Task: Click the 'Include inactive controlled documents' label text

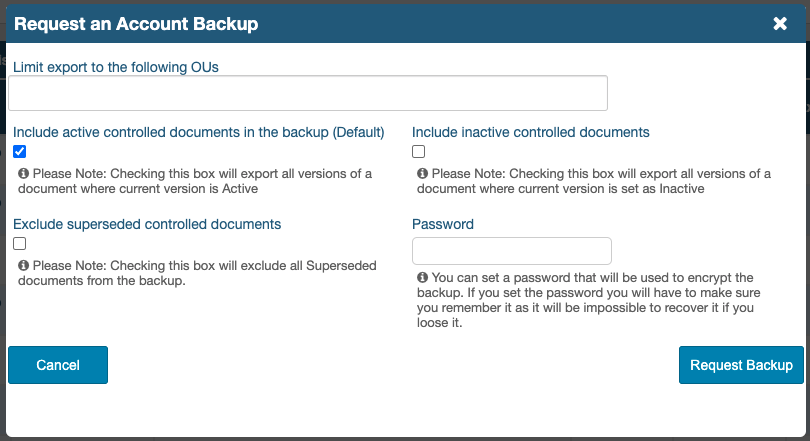Action: coord(531,132)
